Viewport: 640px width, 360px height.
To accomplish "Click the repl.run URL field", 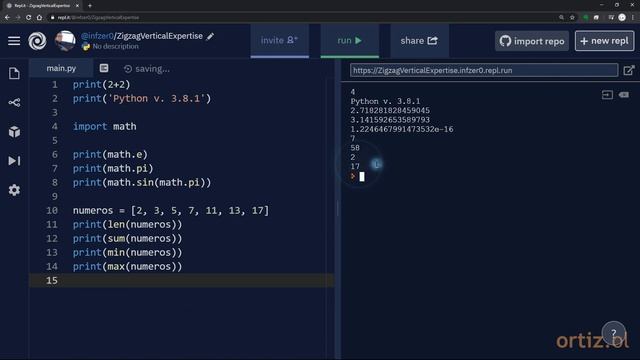I will 484,70.
